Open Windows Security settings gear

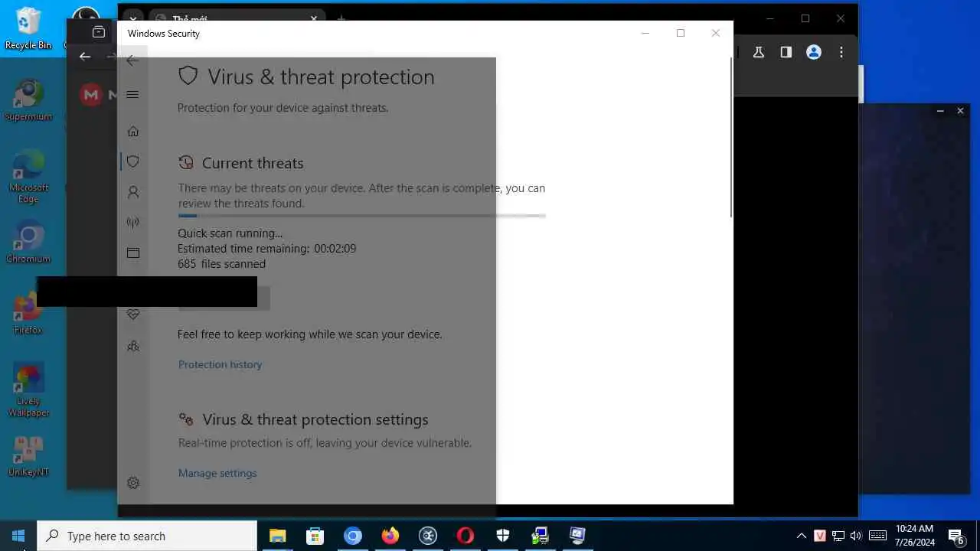pyautogui.click(x=133, y=483)
